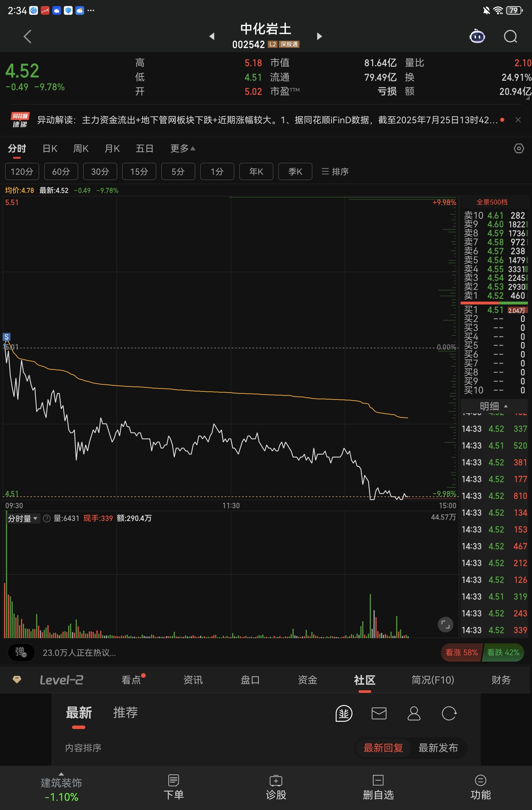This screenshot has height=810, width=532.
Task: Tap the 分时量 help question icon
Action: [47, 518]
